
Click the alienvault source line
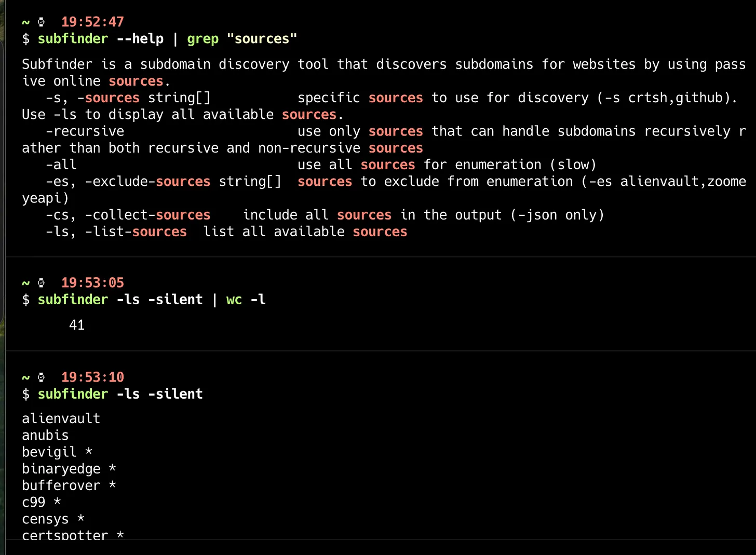[x=61, y=418]
